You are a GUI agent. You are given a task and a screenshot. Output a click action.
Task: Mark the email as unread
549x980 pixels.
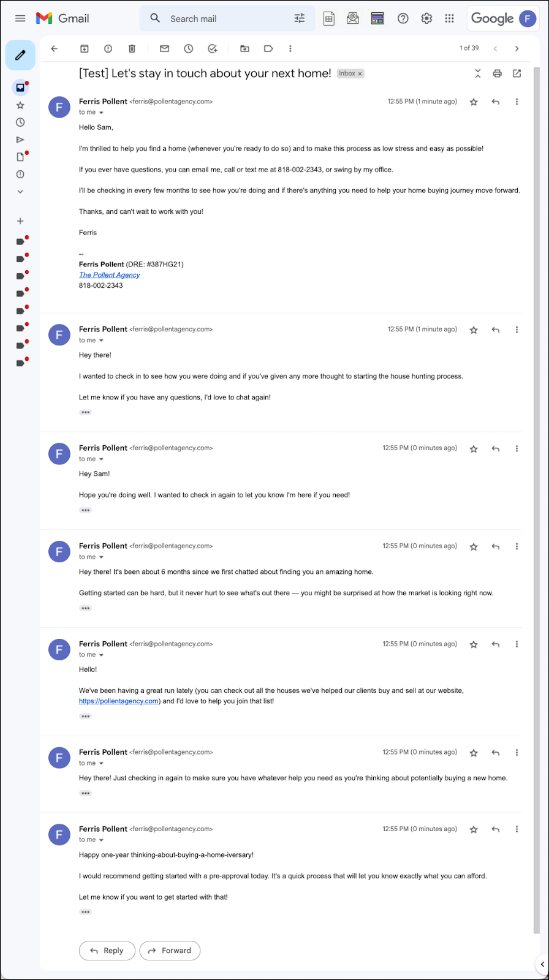(x=164, y=48)
